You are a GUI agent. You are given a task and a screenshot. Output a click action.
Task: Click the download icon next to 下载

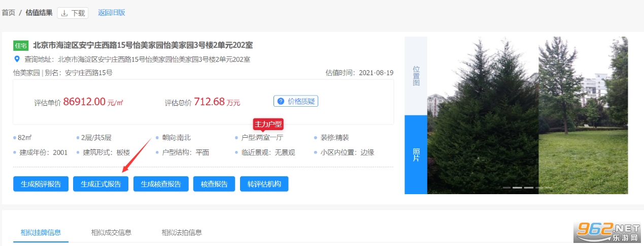pyautogui.click(x=64, y=13)
